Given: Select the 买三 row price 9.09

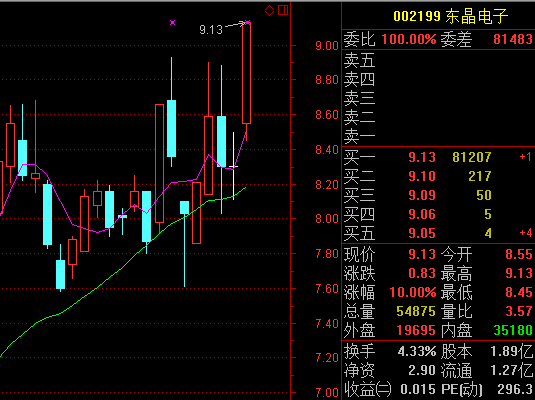Looking at the screenshot, I should 422,195.
